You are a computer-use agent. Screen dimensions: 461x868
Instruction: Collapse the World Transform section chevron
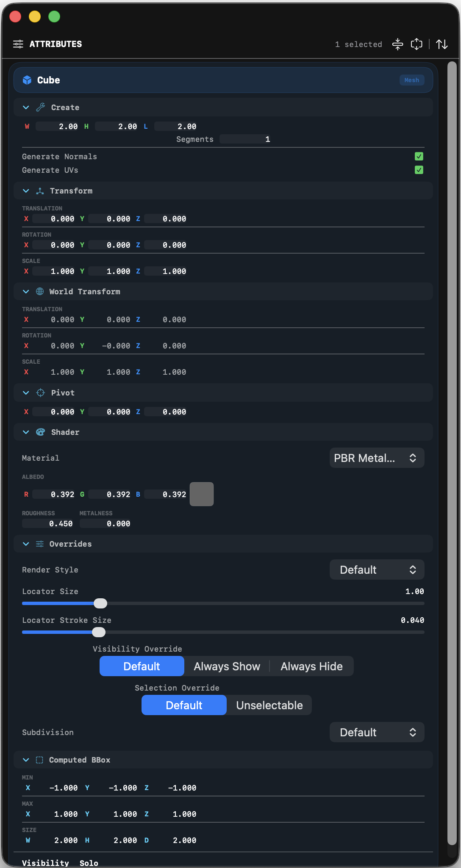pos(26,291)
